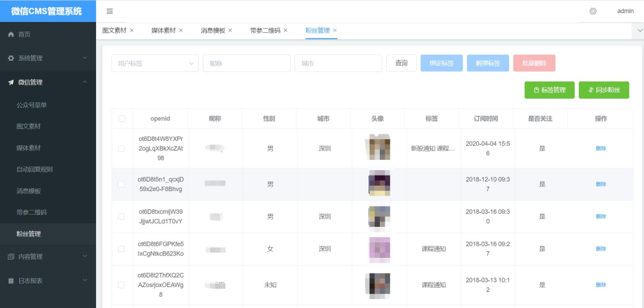Tick the checkbox for the 女 fan row
This screenshot has height=308, width=644.
[122, 249]
